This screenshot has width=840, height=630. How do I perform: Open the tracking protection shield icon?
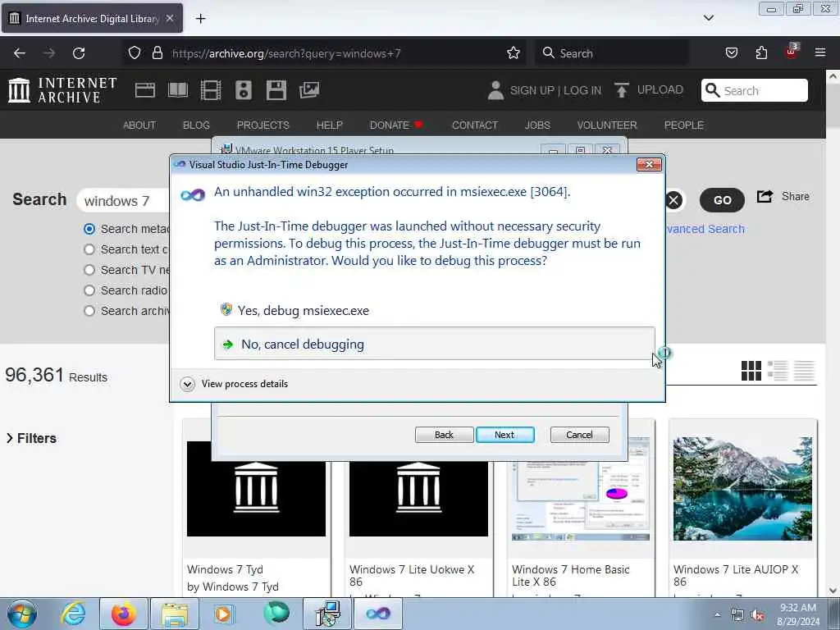point(135,52)
